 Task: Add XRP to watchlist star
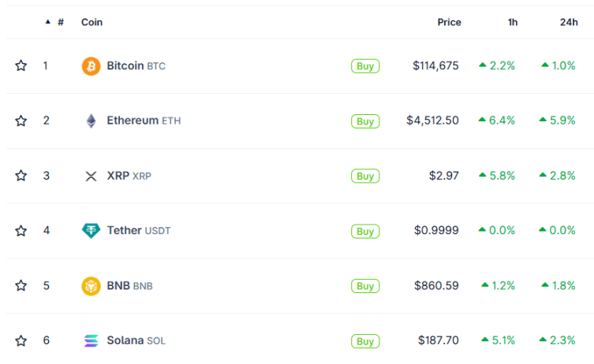(x=21, y=176)
